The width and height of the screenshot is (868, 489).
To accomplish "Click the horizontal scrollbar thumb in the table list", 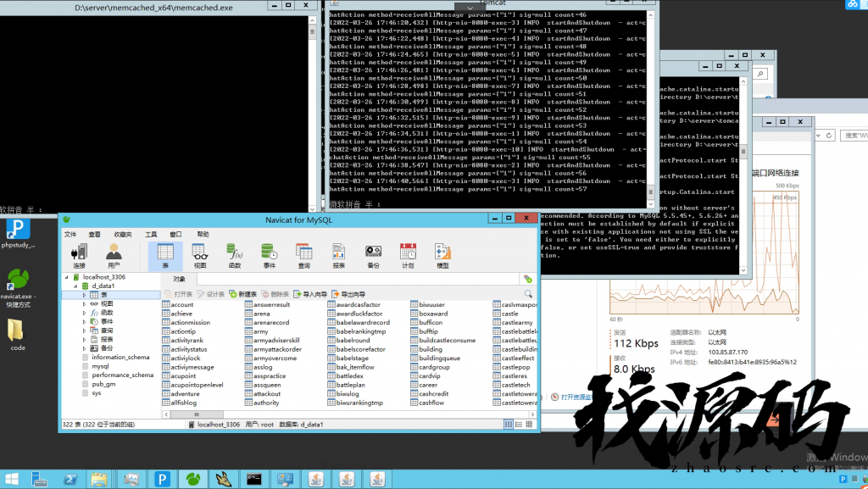I will [196, 414].
